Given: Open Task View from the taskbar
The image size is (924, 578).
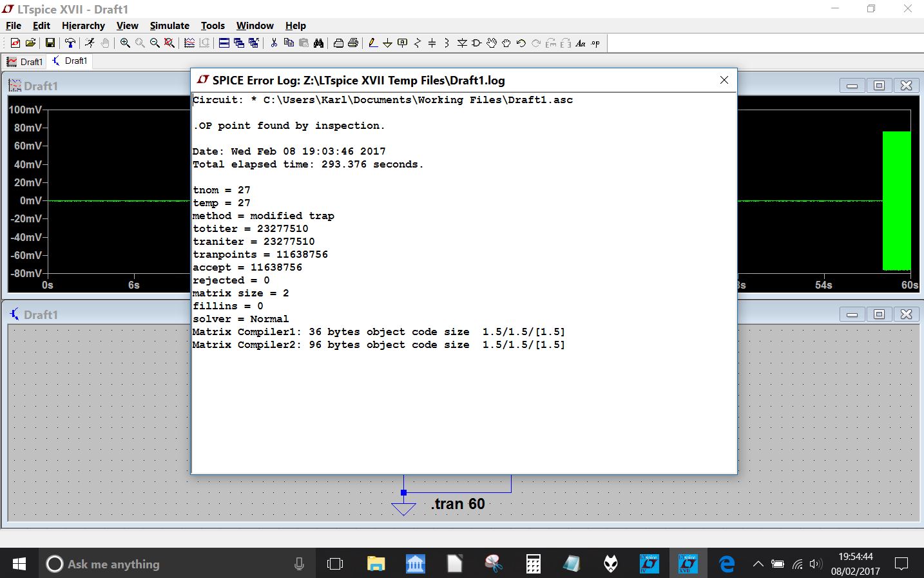Looking at the screenshot, I should pyautogui.click(x=335, y=564).
